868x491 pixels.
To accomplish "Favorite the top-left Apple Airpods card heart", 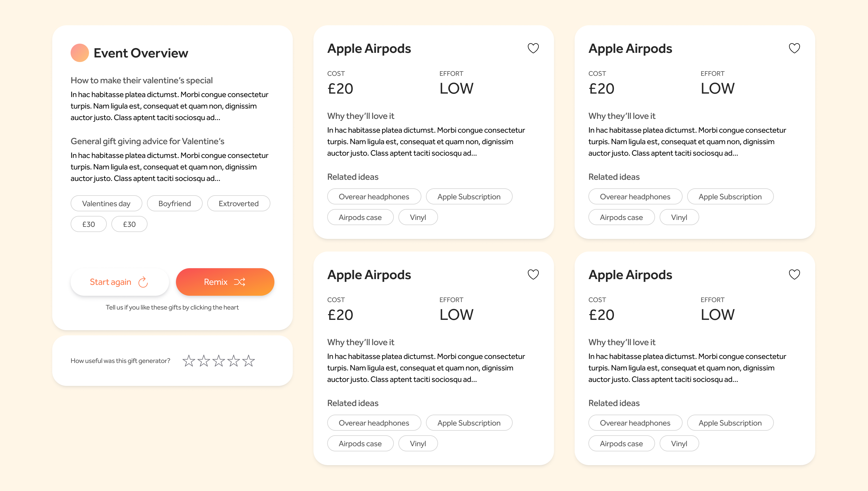I will pyautogui.click(x=533, y=48).
